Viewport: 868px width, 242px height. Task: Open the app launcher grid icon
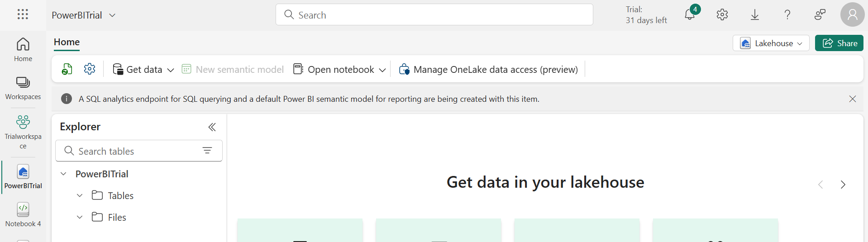pos(23,14)
